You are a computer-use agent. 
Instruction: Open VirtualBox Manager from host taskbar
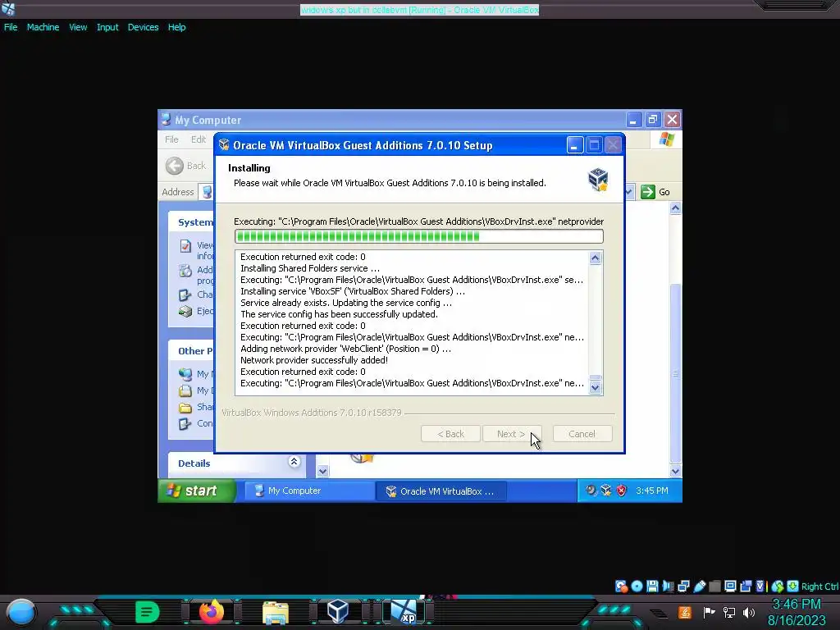(338, 611)
